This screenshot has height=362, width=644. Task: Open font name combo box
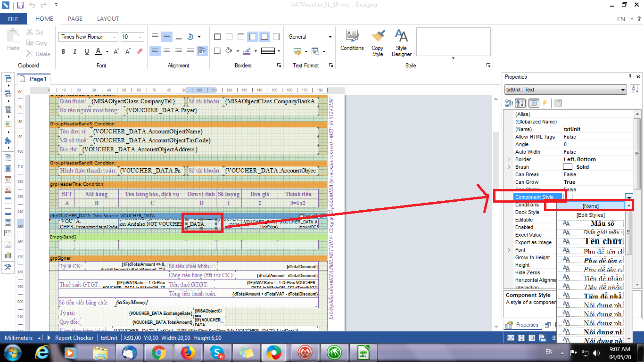(89, 37)
